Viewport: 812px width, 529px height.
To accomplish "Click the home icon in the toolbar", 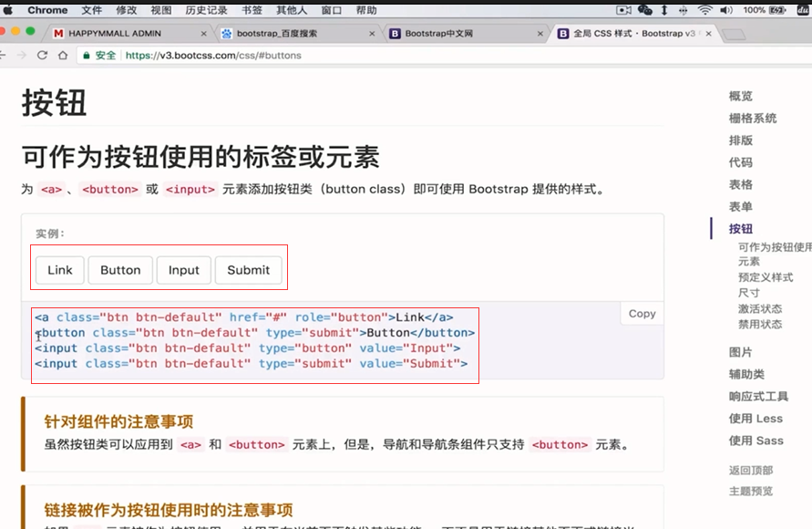I will (x=63, y=56).
